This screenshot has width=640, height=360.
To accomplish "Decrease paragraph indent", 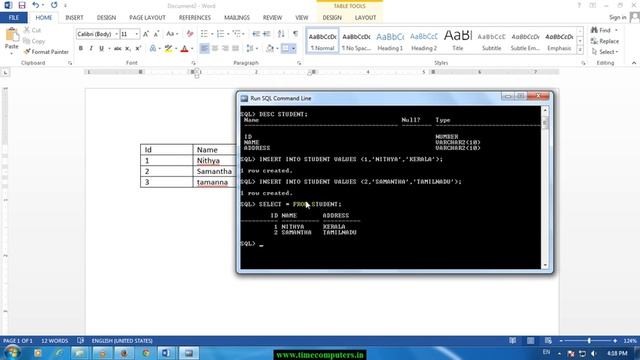I will point(256,34).
